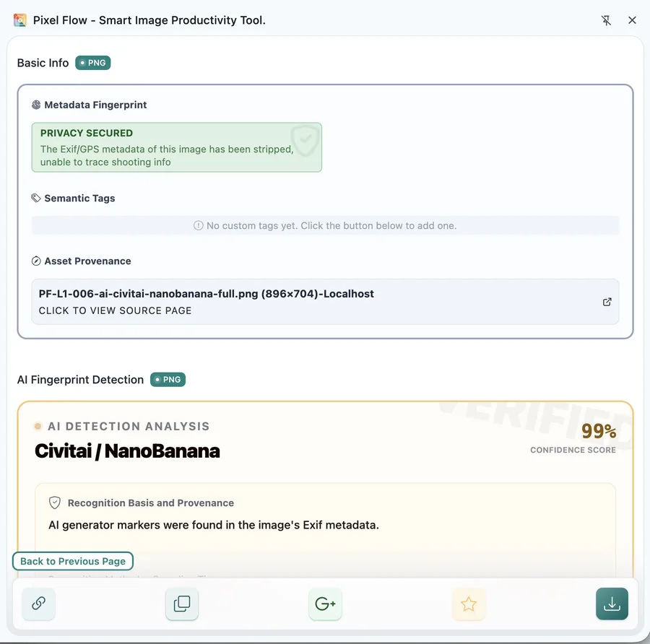Click the 99% confidence score value

tap(599, 431)
